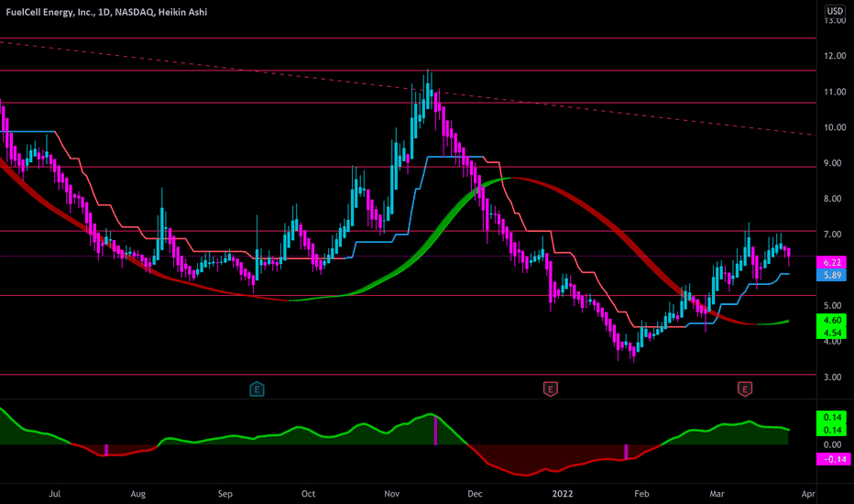
Task: Click the 8.00 price axis label
Action: (832, 198)
